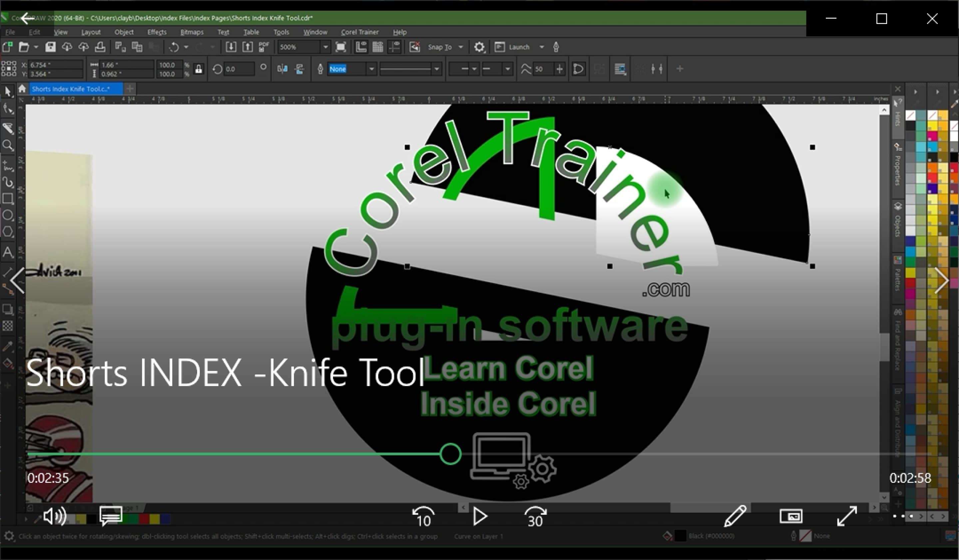Viewport: 959px width, 560px height.
Task: Open the Bitmaps menu
Action: [192, 32]
